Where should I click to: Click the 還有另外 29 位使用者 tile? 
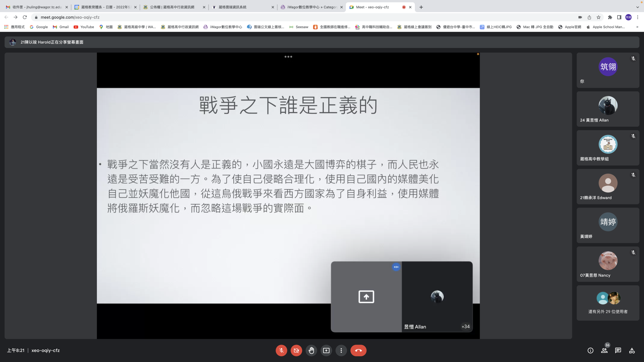point(608,303)
